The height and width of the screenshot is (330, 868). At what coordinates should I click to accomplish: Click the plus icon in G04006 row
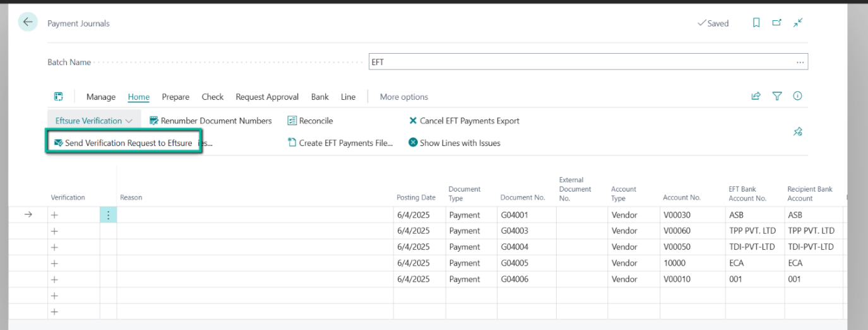coord(54,279)
